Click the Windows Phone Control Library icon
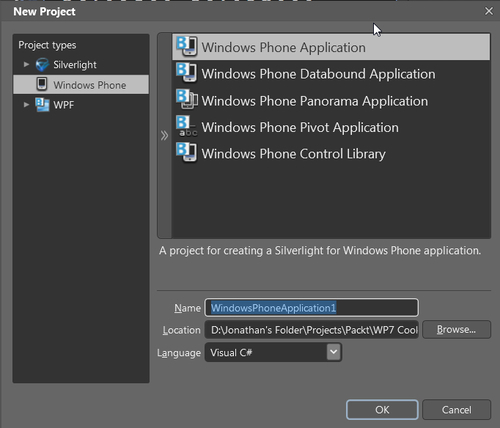Viewport: 500px width, 428px height. pyautogui.click(x=187, y=153)
